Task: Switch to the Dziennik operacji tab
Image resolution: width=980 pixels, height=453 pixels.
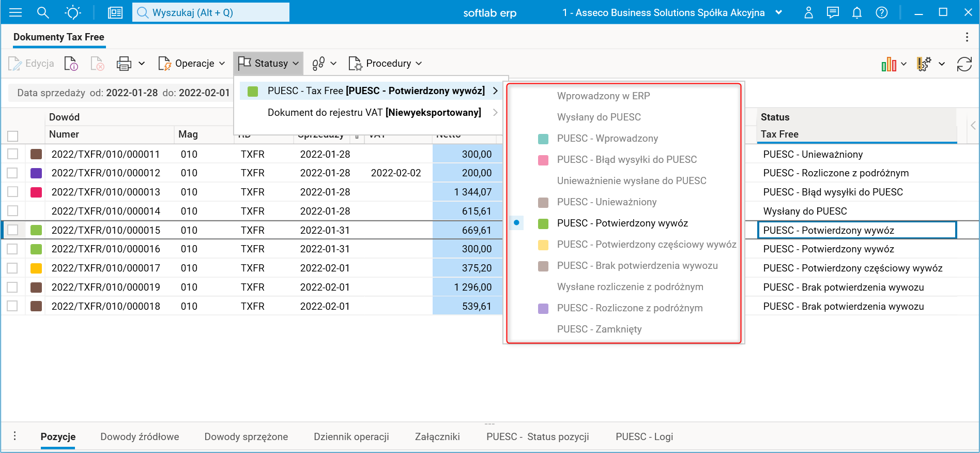Action: pyautogui.click(x=351, y=436)
